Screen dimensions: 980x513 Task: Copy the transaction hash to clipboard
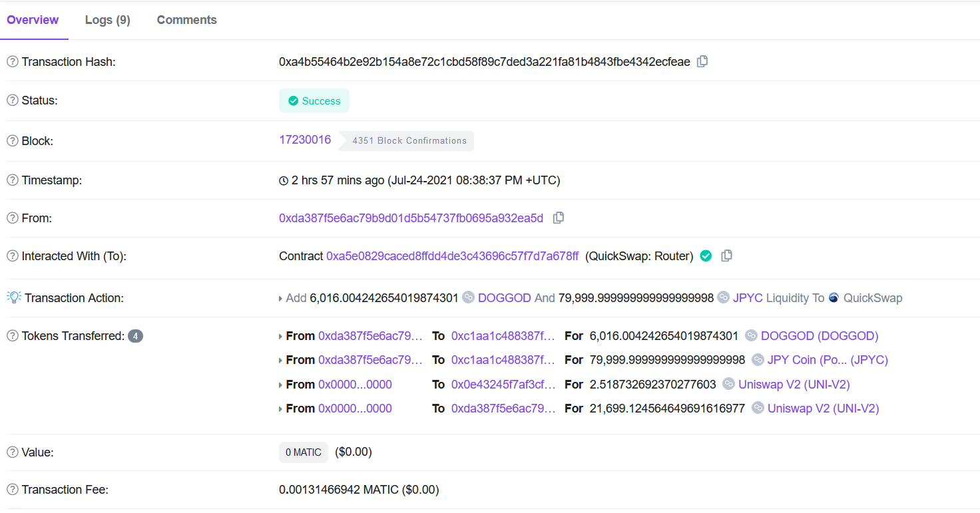click(702, 61)
